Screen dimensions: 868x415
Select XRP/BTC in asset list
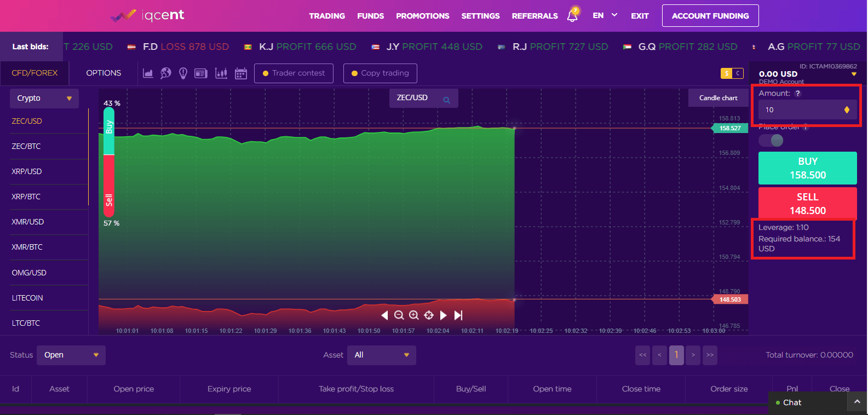(49, 197)
